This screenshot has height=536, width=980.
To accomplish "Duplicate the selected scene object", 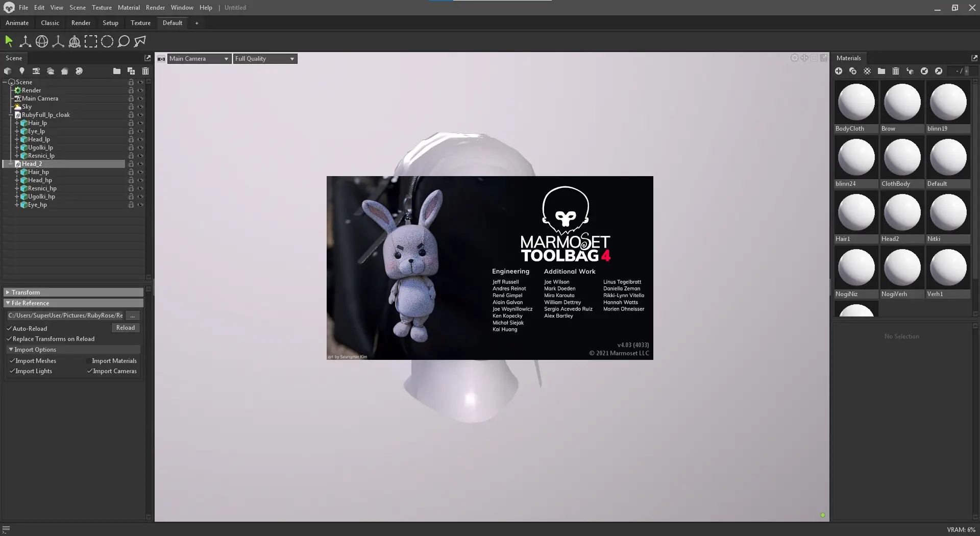I will (131, 71).
